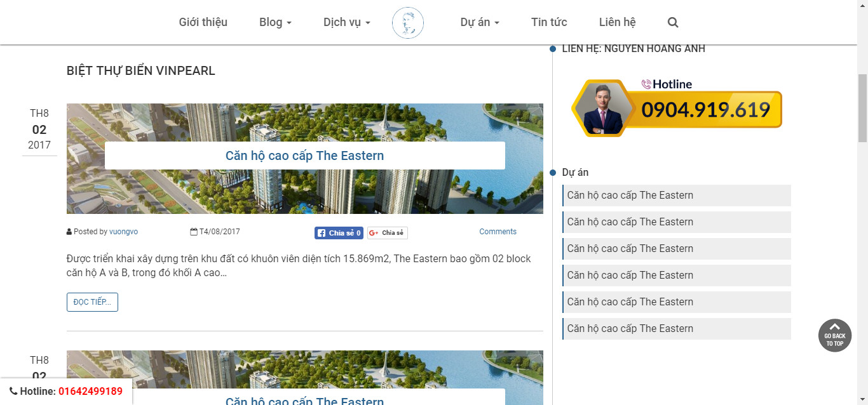The width and height of the screenshot is (868, 405).
Task: Open the Tin tức menu item
Action: (x=549, y=22)
